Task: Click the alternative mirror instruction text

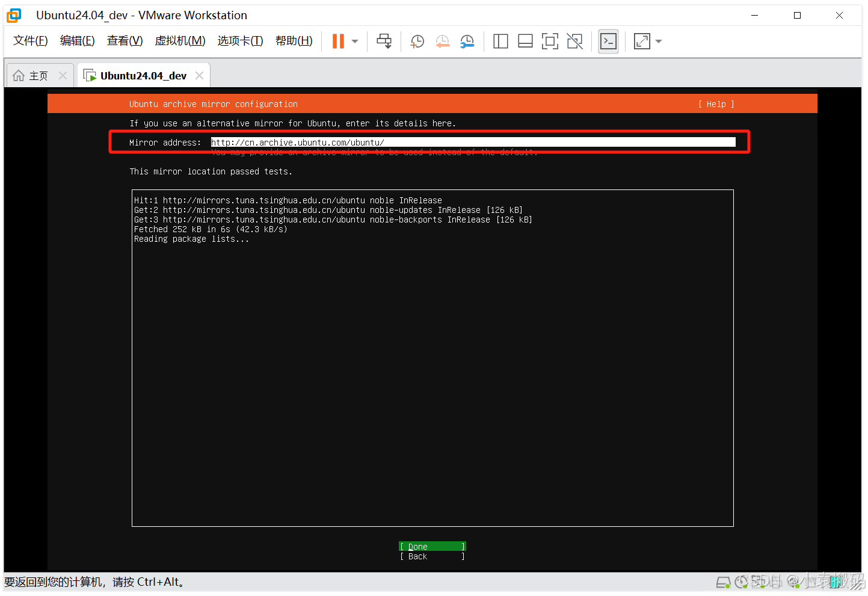Action: point(293,123)
